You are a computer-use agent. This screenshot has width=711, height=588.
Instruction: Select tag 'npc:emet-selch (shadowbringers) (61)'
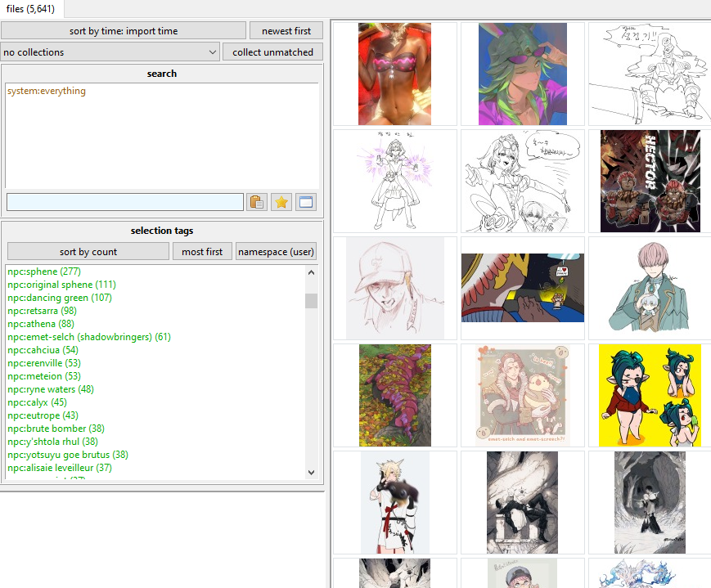pos(89,337)
